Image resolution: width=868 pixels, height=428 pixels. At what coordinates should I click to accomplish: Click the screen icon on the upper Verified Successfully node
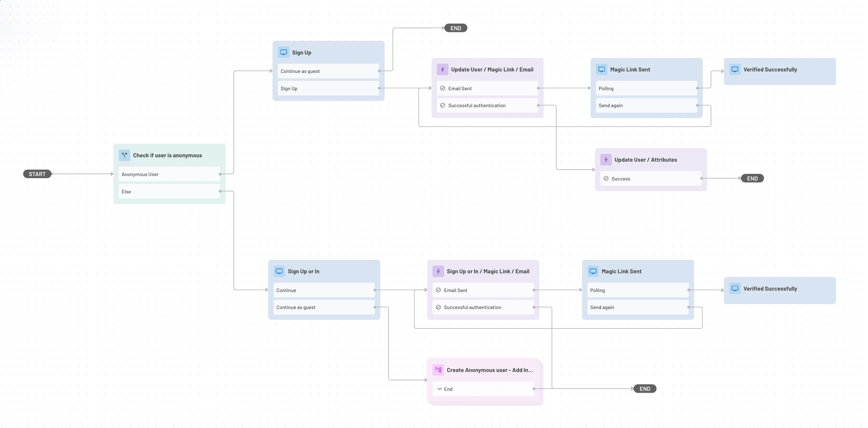pyautogui.click(x=735, y=69)
